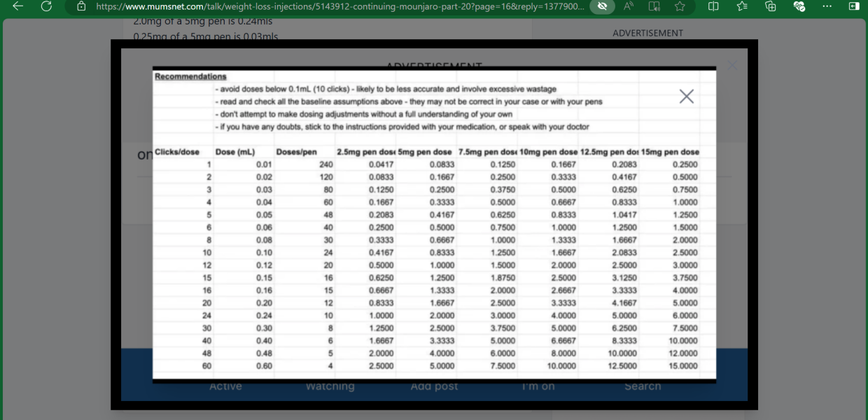868x420 pixels.
Task: Switch to the Watching tab
Action: click(x=330, y=386)
